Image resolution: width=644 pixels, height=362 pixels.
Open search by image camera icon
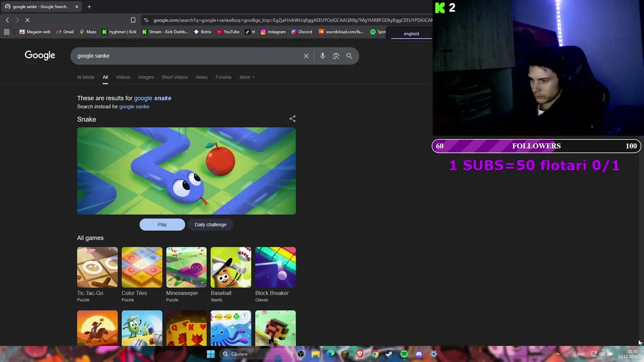[336, 56]
